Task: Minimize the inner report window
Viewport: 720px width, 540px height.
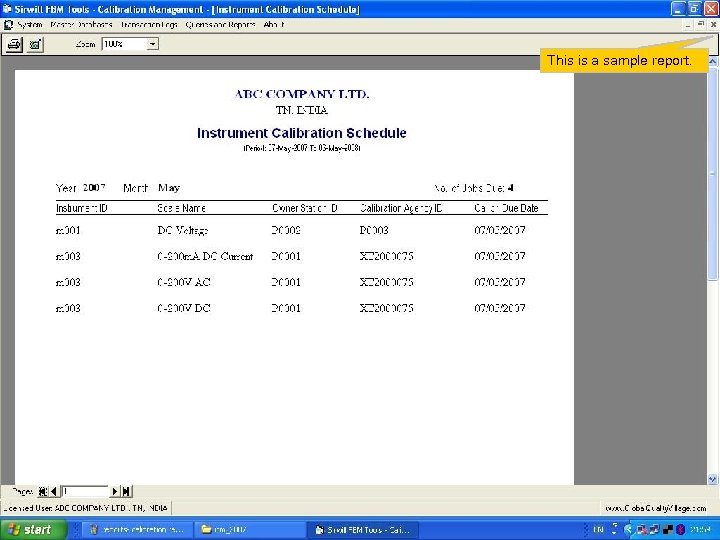Action: [x=687, y=25]
